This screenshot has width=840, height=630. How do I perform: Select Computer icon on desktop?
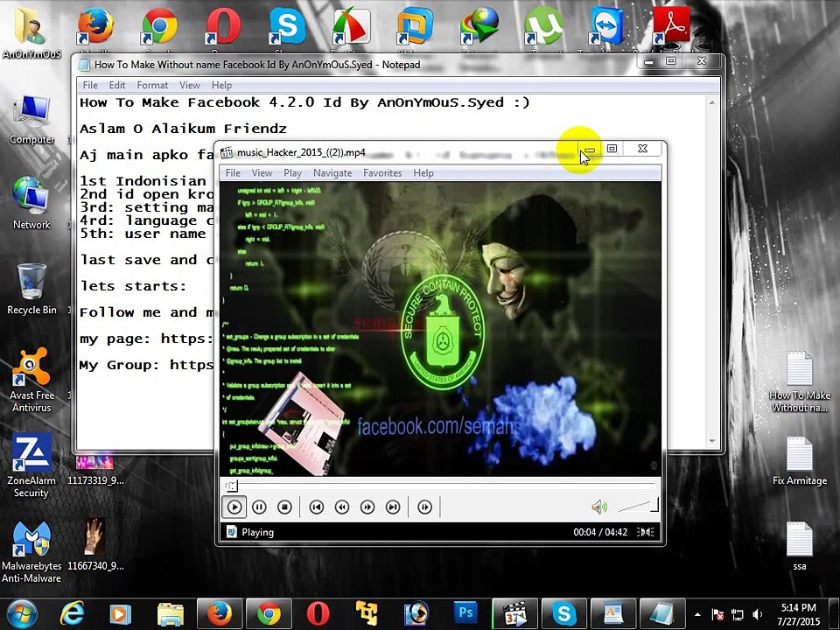(31, 120)
